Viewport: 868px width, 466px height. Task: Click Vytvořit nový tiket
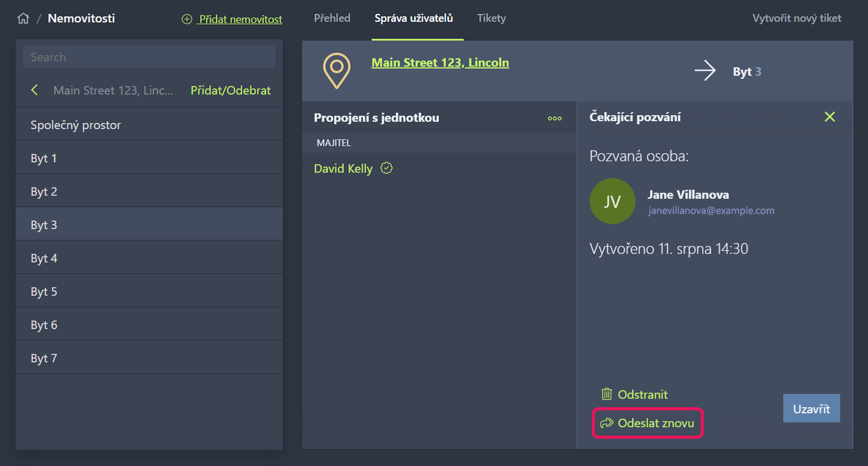coord(797,18)
